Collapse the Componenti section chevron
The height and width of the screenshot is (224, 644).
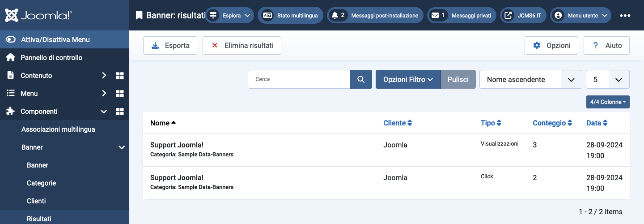pyautogui.click(x=104, y=112)
